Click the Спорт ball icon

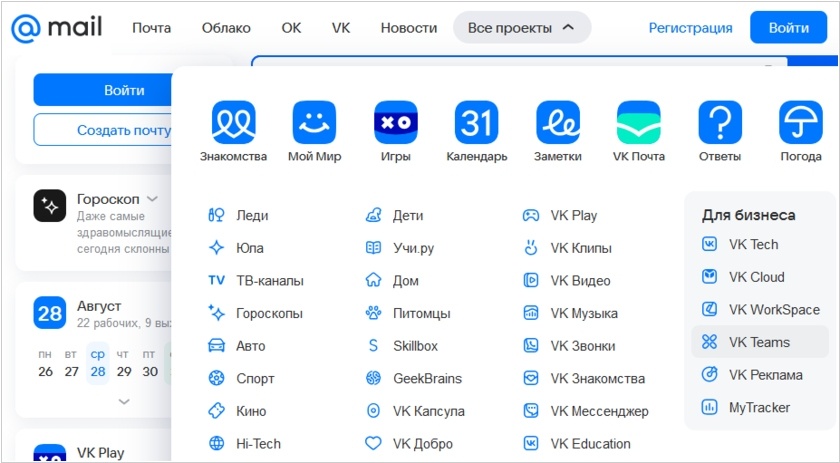point(216,378)
